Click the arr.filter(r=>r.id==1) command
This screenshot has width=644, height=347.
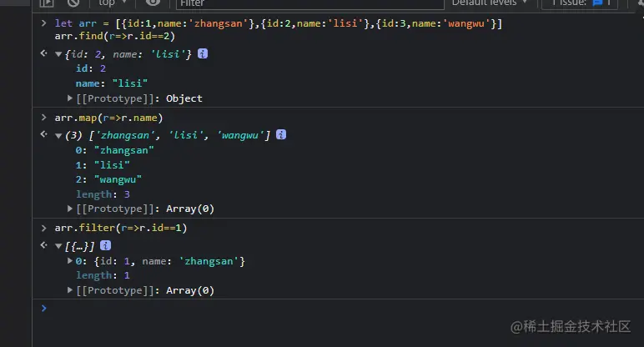click(121, 228)
